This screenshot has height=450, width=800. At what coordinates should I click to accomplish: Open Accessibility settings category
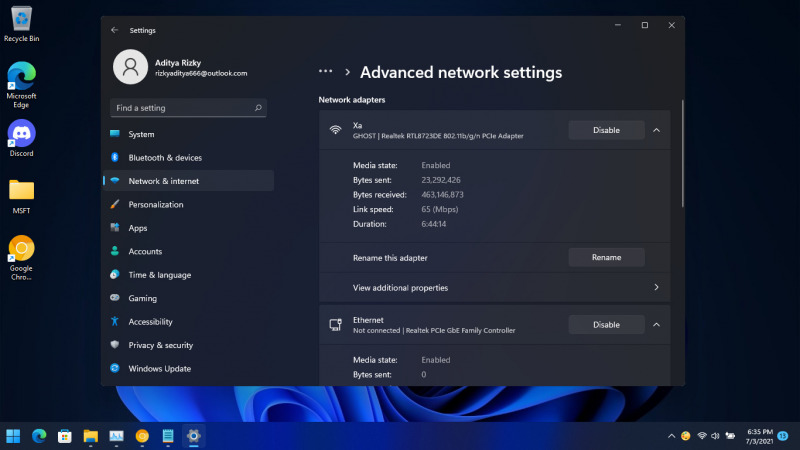click(x=189, y=322)
